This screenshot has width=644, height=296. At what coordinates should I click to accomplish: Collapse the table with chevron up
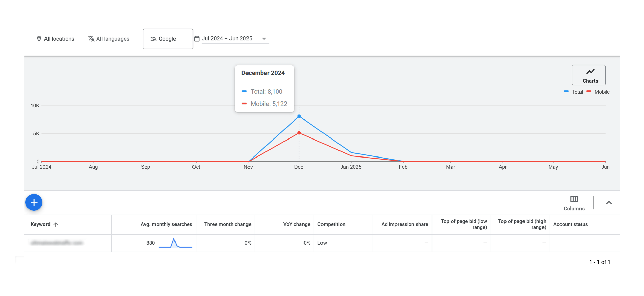[609, 203]
